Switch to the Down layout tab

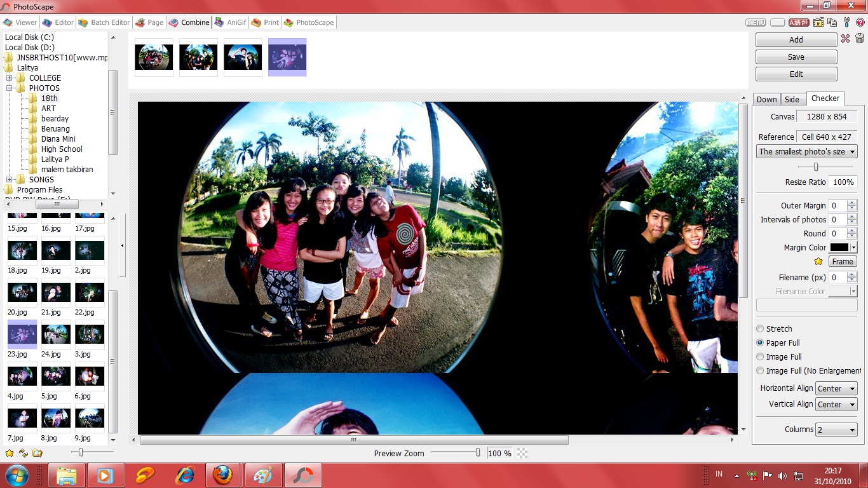pos(766,99)
